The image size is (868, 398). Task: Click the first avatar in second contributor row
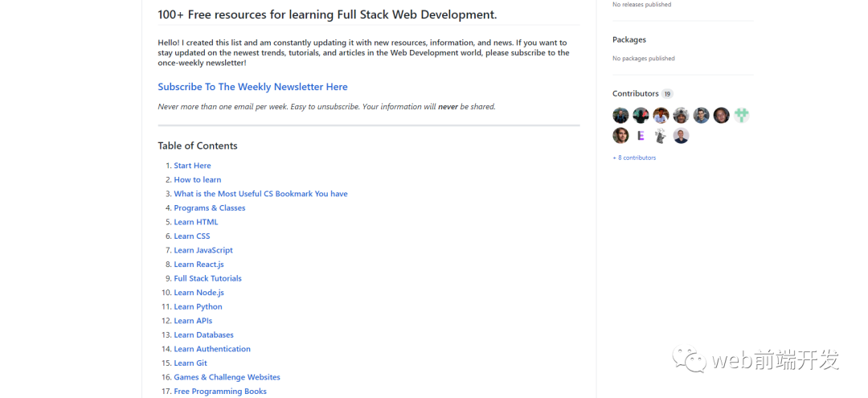point(620,136)
